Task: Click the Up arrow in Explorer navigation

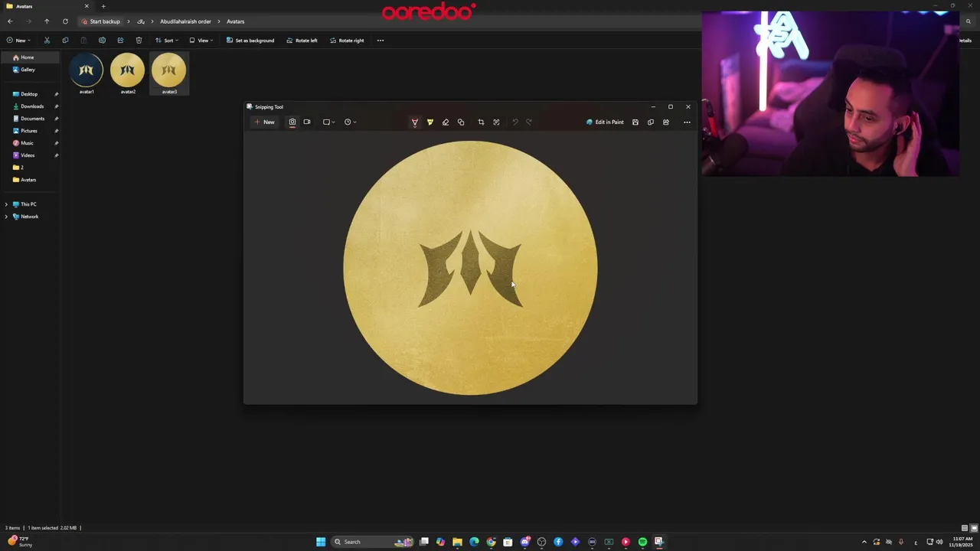Action: 47,21
